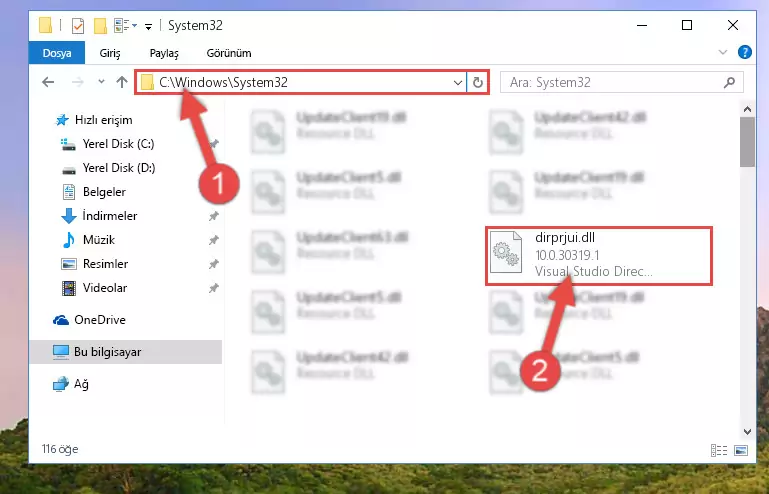Switch to the Giriş ribbon tab

click(110, 53)
